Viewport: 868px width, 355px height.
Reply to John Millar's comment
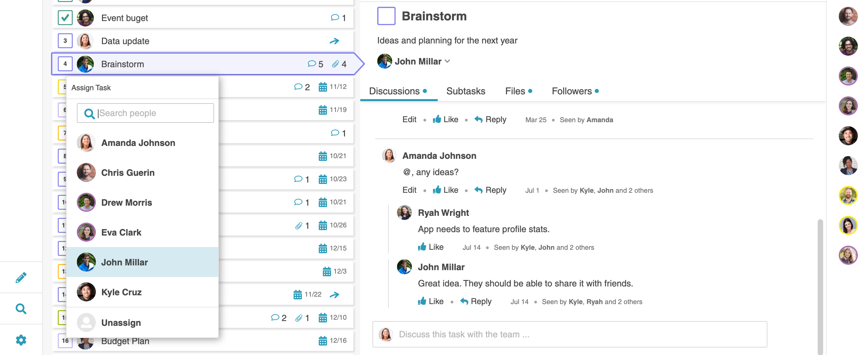click(x=476, y=301)
